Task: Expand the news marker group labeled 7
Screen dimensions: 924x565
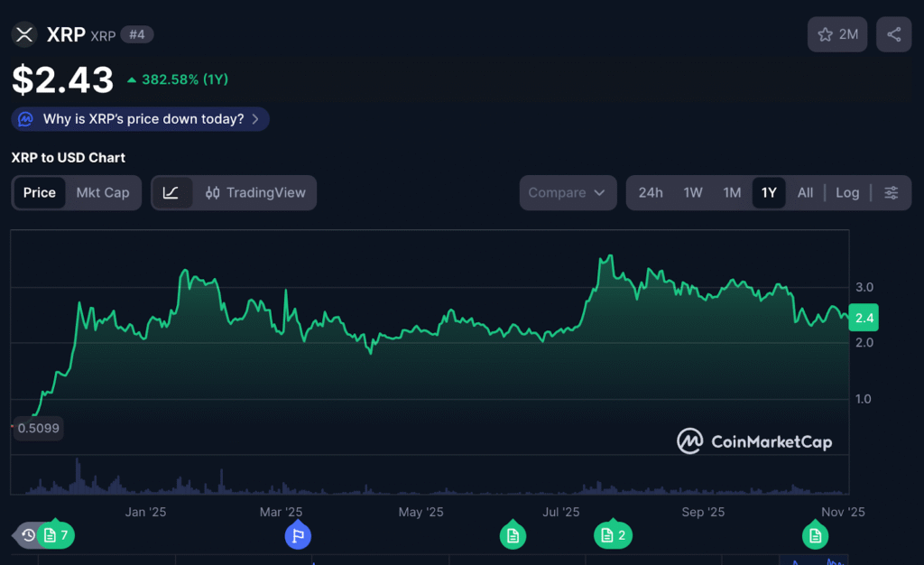Action: click(56, 535)
